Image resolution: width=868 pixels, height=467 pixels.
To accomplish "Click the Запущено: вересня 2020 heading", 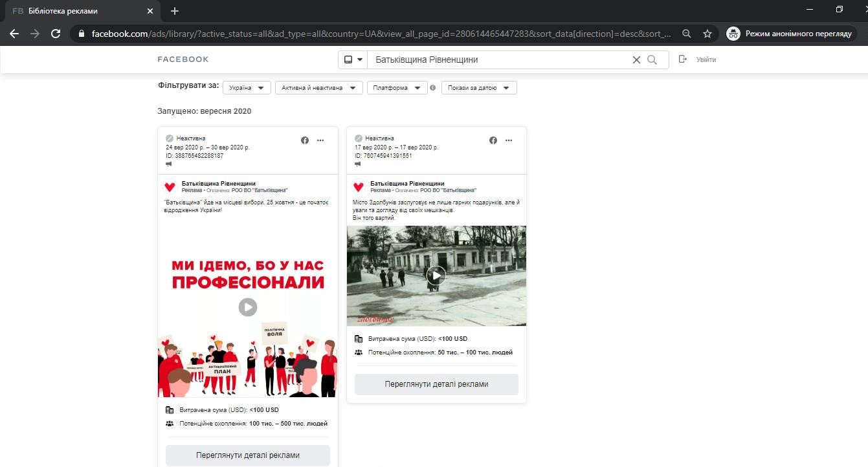I will (205, 111).
